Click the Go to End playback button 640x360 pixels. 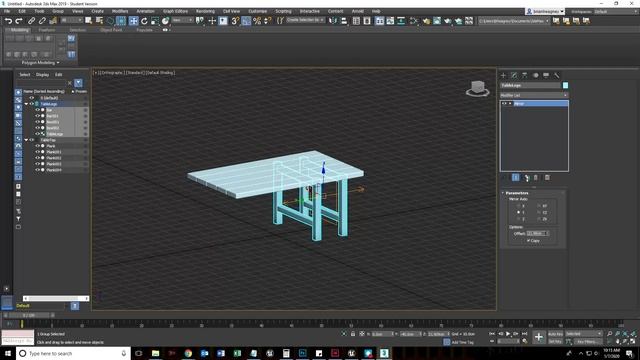point(524,334)
